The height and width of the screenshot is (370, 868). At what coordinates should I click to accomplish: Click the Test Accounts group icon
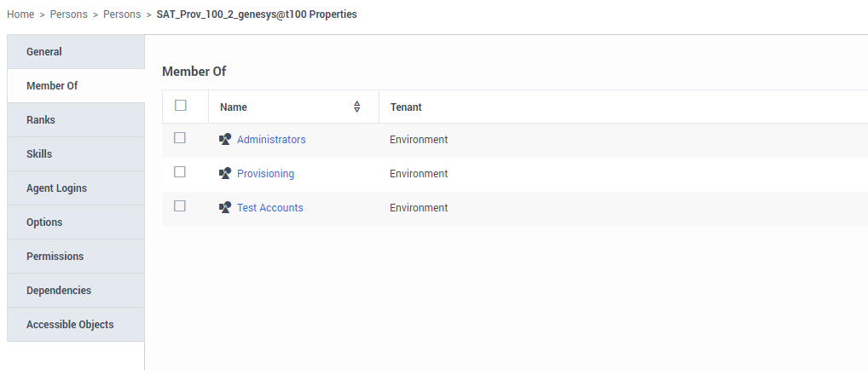(225, 208)
